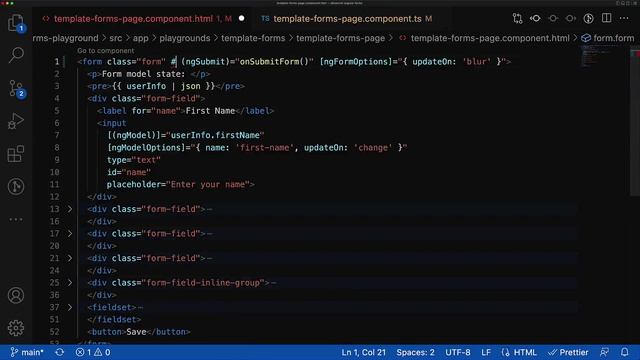Viewport: 640px width, 360px height.
Task: Click 'userInfo.firstName' in ngModel binding
Action: (215, 135)
